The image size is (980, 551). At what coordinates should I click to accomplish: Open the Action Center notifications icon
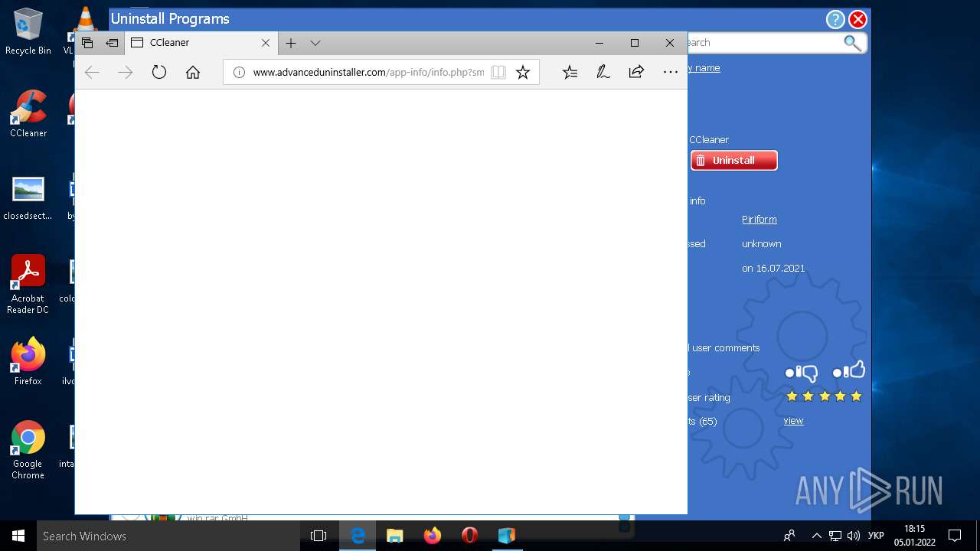(x=955, y=536)
